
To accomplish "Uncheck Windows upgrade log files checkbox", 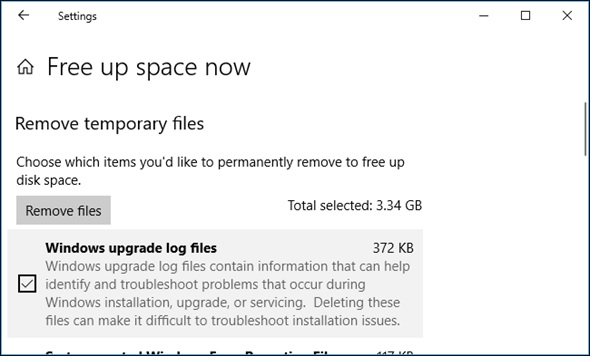I will (27, 284).
